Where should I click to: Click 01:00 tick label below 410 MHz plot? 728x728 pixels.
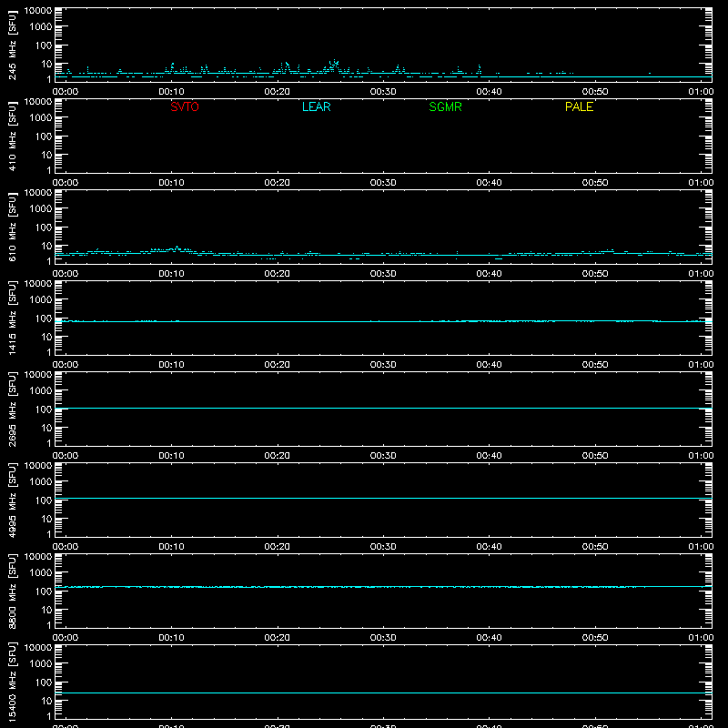click(701, 183)
